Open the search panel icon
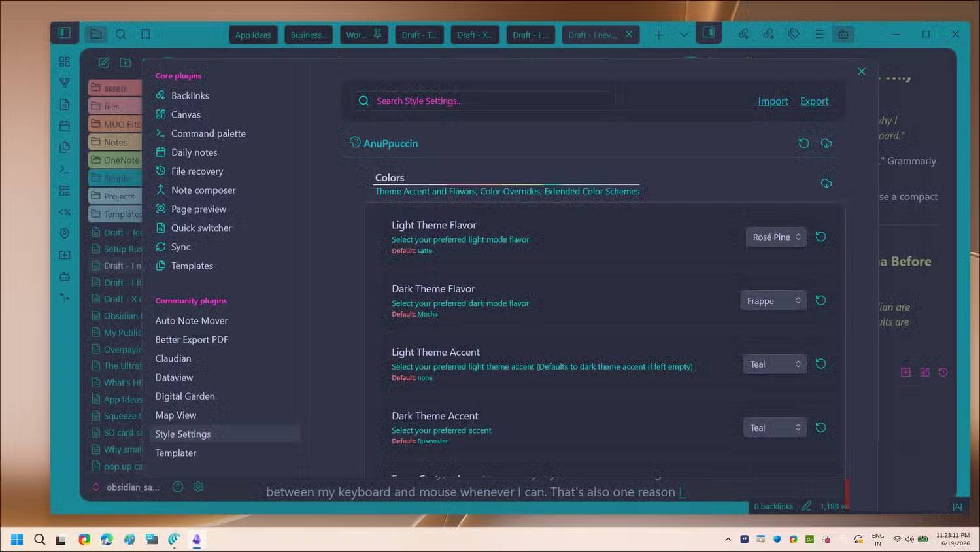The height and width of the screenshot is (552, 980). click(121, 34)
